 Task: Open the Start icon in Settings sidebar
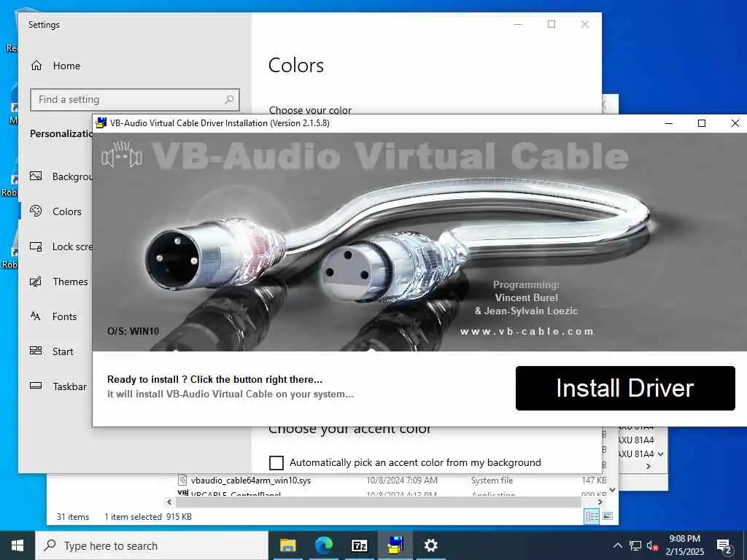coord(36,351)
